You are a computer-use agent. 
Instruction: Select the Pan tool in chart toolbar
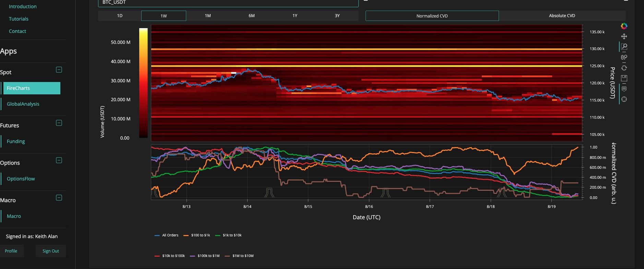click(x=624, y=36)
